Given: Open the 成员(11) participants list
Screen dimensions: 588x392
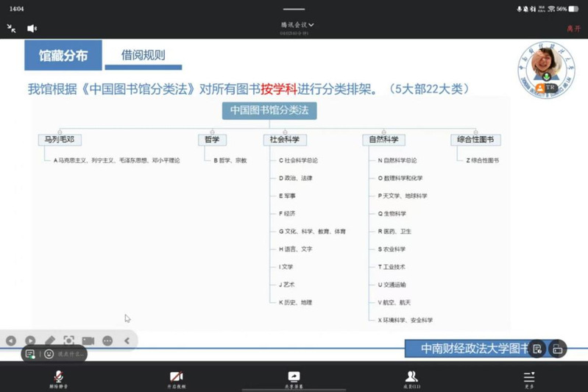Looking at the screenshot, I should point(411,379).
